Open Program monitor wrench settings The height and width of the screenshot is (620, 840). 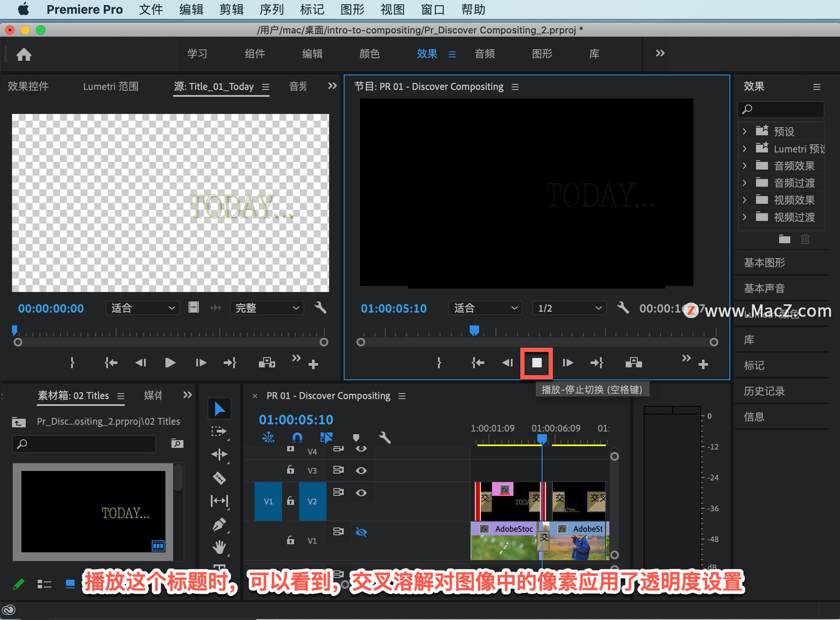[x=623, y=308]
